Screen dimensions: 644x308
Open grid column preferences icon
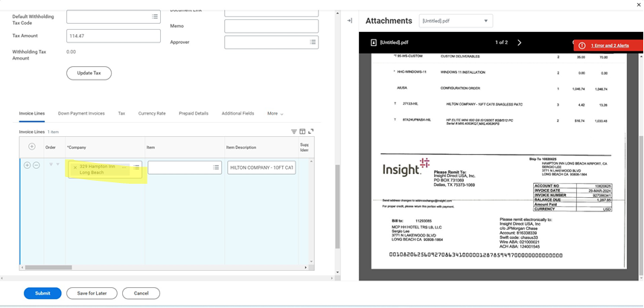point(302,132)
